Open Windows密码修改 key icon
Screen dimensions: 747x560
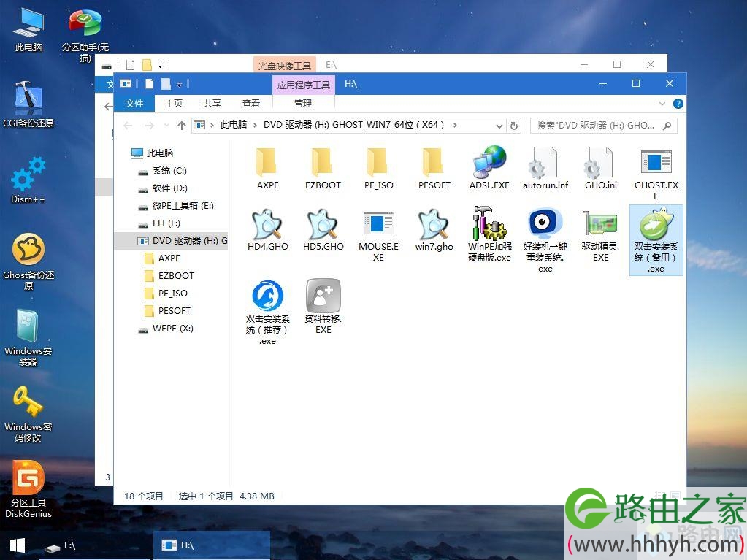pyautogui.click(x=28, y=414)
